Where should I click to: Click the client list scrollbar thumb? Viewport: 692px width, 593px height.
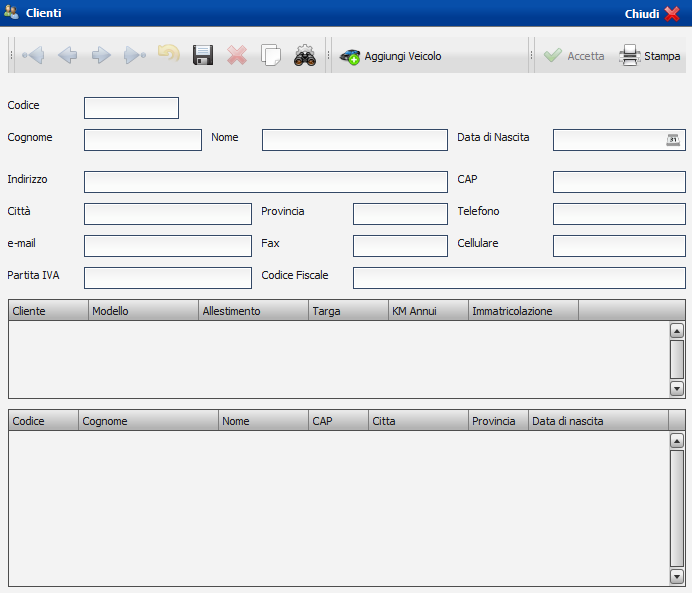coord(677,508)
